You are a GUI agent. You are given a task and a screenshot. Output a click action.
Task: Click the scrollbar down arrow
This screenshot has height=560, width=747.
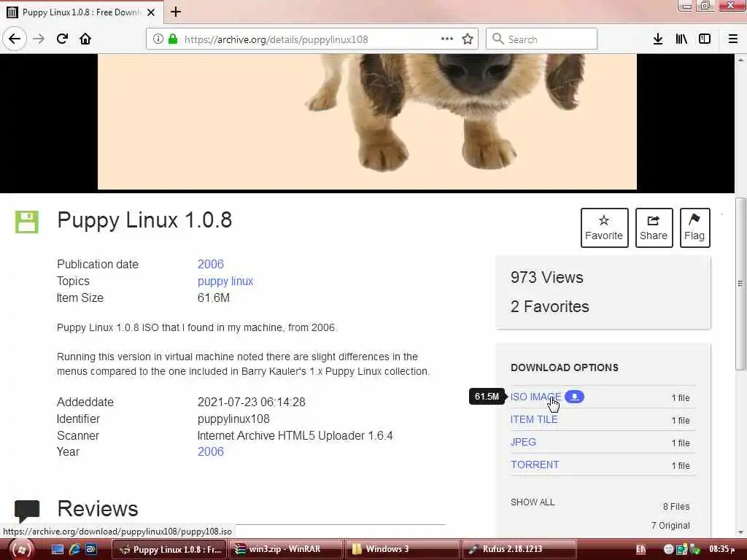tap(740, 532)
